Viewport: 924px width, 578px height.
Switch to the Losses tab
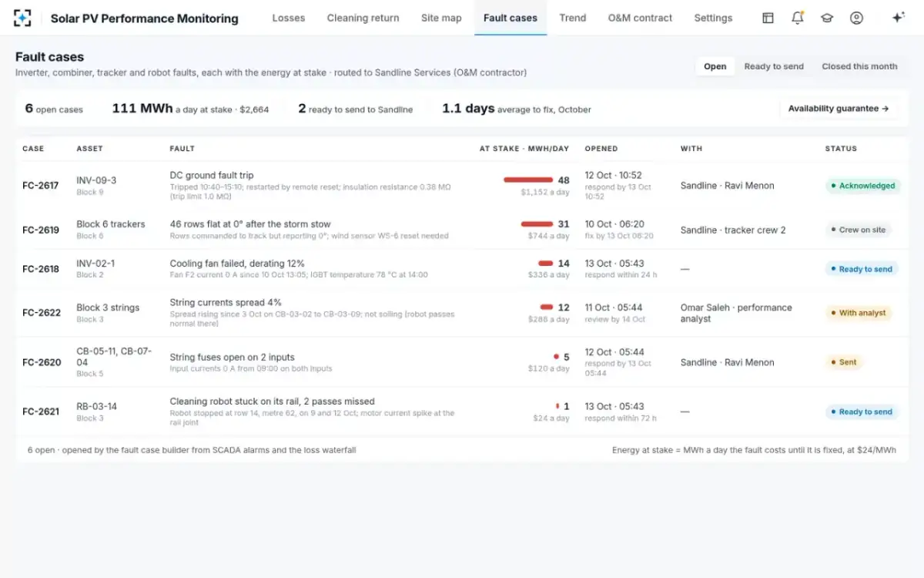coord(289,18)
